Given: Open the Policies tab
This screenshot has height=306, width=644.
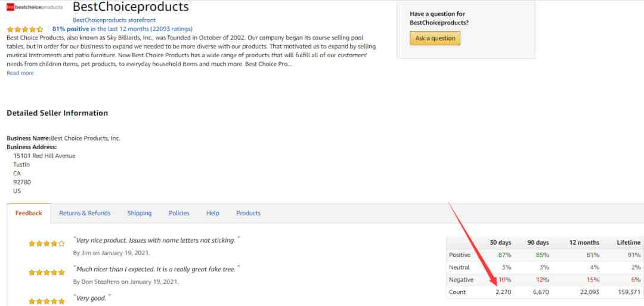Looking at the screenshot, I should click(179, 213).
